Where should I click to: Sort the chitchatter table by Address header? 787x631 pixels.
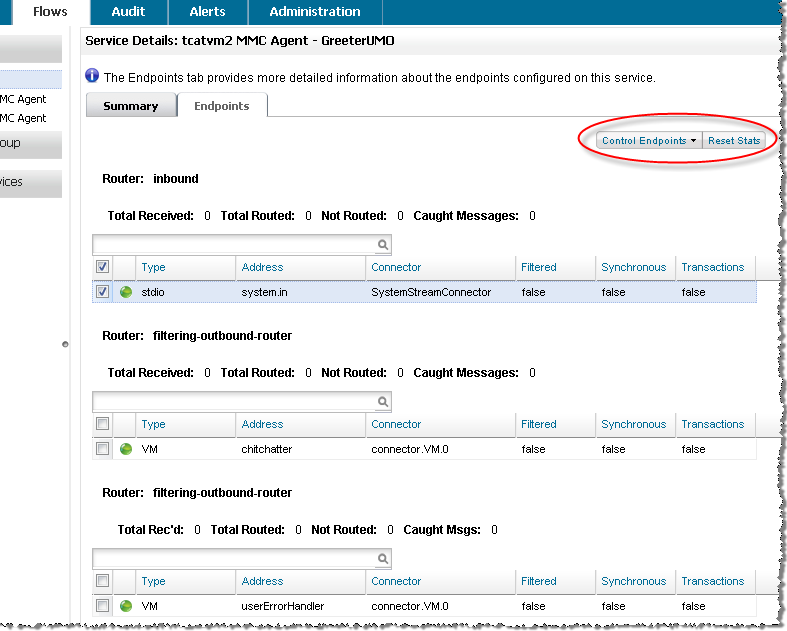pos(263,424)
